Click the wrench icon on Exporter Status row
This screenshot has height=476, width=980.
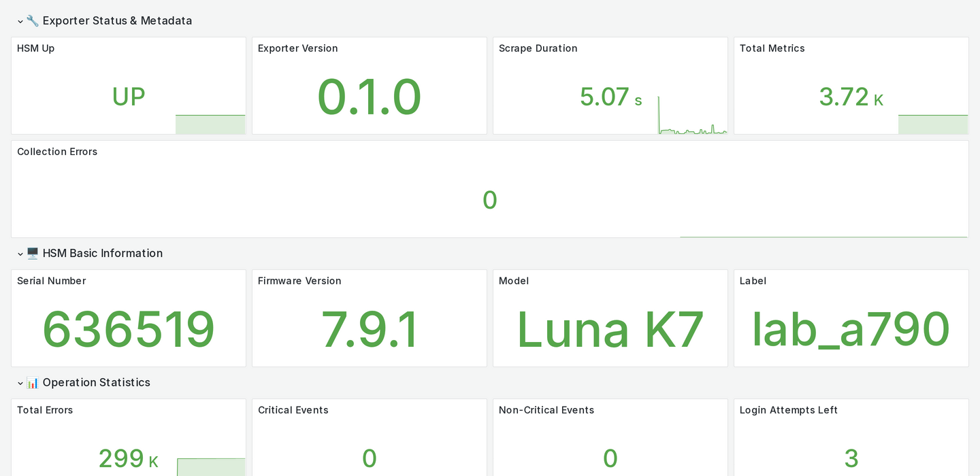coord(32,20)
